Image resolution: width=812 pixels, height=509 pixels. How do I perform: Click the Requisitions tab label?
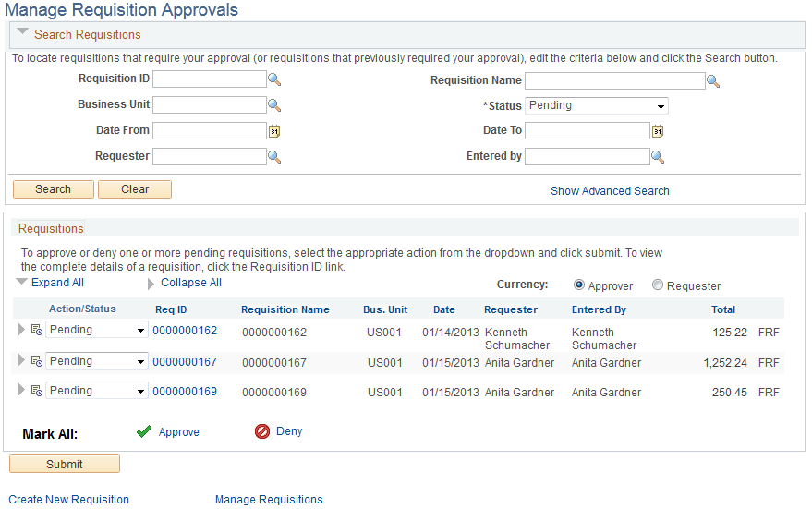[51, 228]
